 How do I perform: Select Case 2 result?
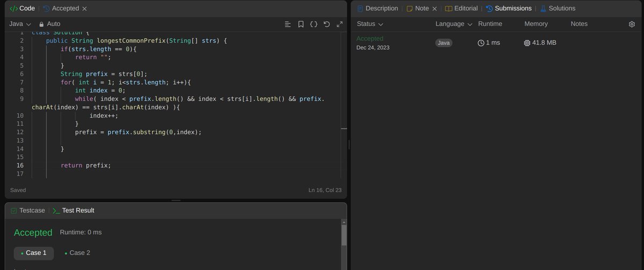point(77,253)
